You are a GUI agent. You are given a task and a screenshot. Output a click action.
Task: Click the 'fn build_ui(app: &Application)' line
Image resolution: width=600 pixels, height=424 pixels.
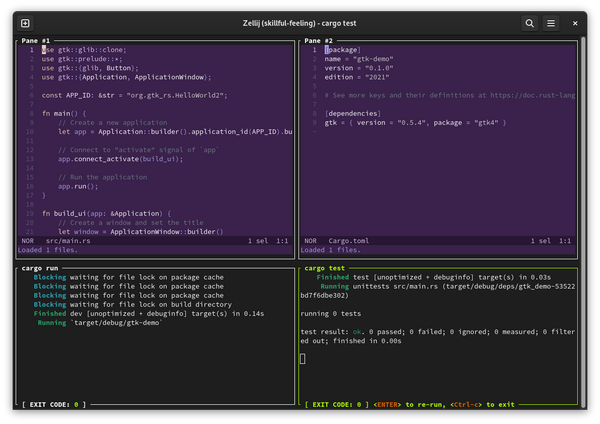[x=106, y=214]
